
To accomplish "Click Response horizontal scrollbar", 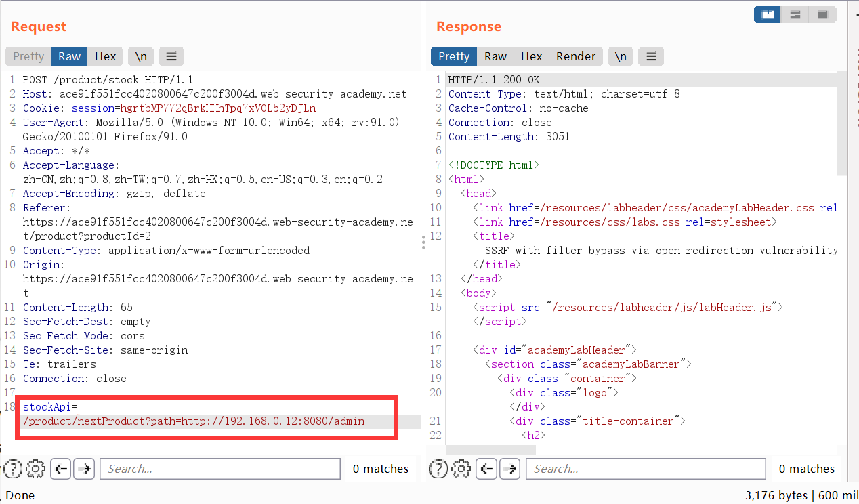I will tap(491, 450).
